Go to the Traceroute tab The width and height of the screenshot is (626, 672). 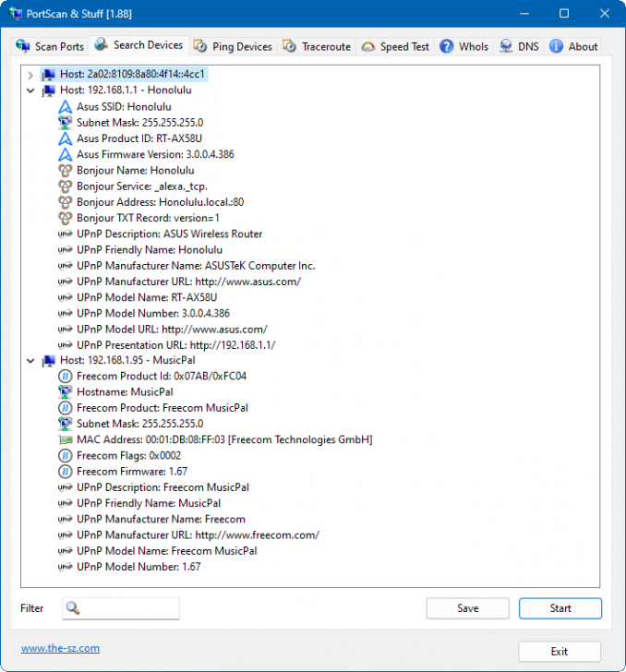tap(317, 46)
